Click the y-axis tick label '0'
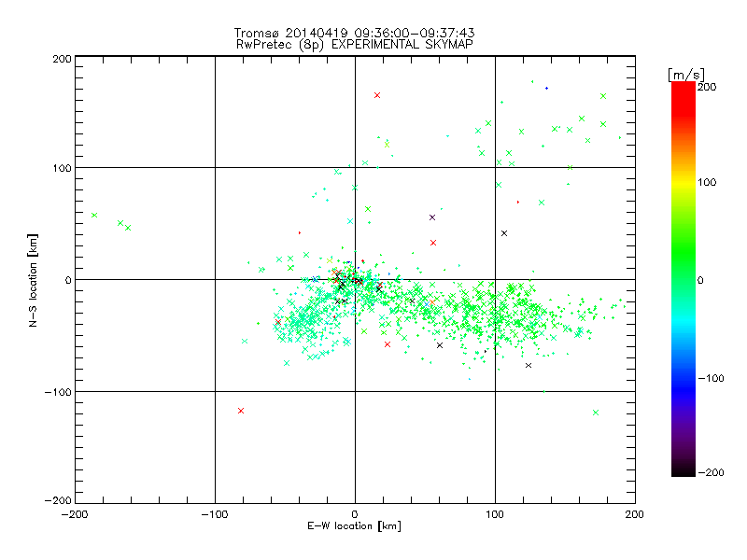 coord(68,280)
